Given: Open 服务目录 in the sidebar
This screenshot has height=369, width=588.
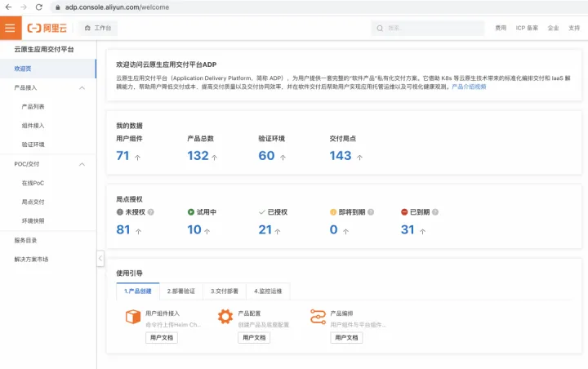Looking at the screenshot, I should pyautogui.click(x=25, y=240).
